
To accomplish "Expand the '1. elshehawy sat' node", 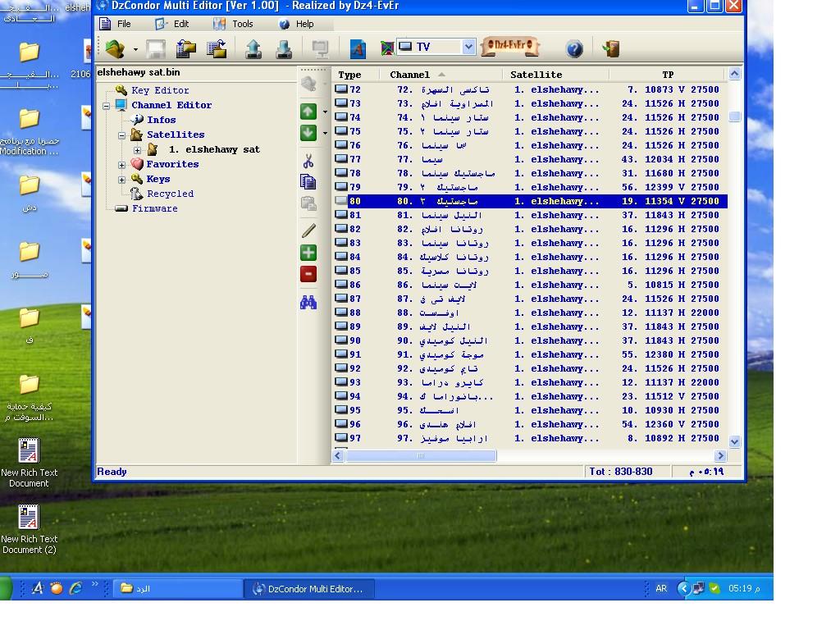I will click(137, 150).
